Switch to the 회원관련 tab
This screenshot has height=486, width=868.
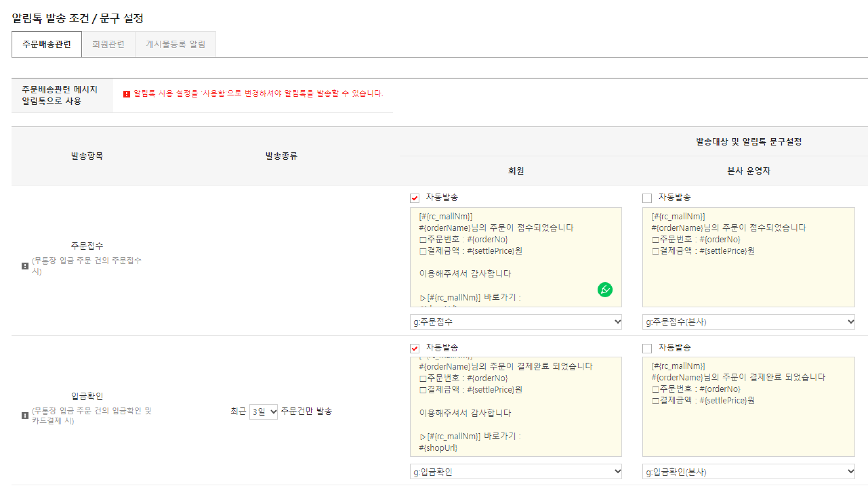pos(108,44)
